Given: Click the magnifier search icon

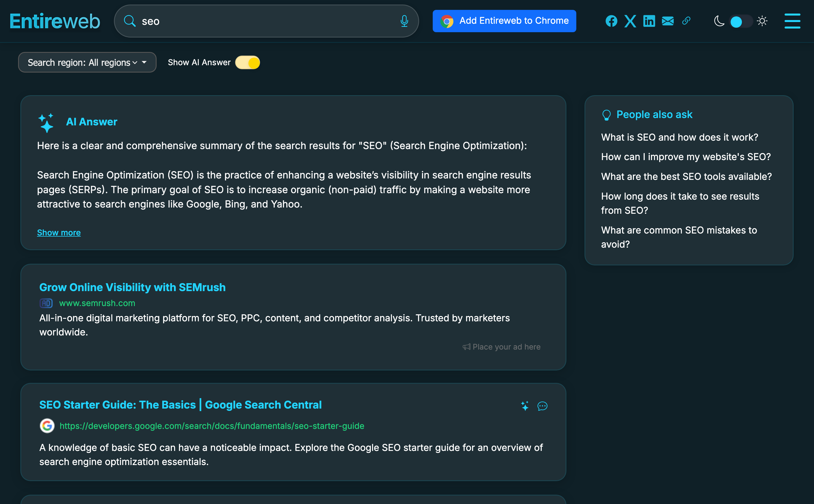Looking at the screenshot, I should click(129, 21).
